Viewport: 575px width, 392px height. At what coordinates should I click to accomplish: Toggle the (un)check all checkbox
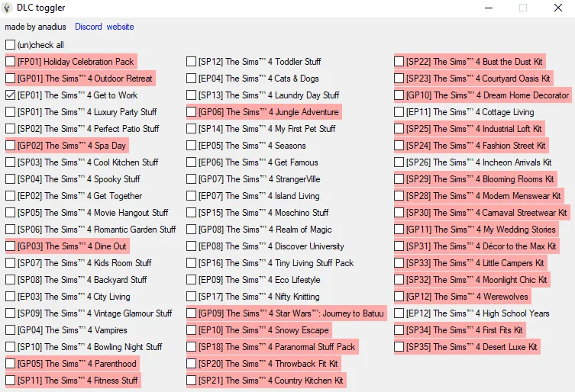click(10, 45)
